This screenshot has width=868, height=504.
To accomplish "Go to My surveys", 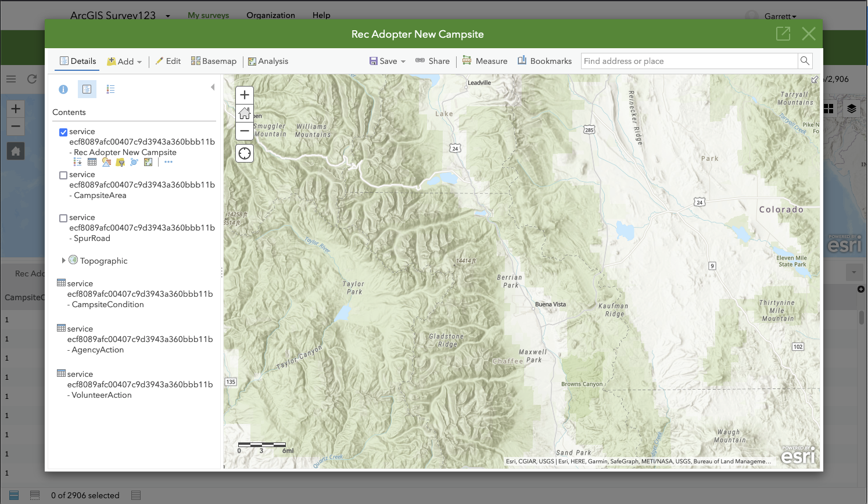I will 209,15.
